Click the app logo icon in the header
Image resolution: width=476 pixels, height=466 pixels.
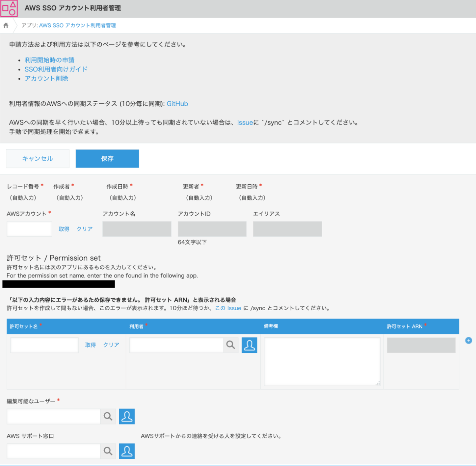pyautogui.click(x=9, y=9)
